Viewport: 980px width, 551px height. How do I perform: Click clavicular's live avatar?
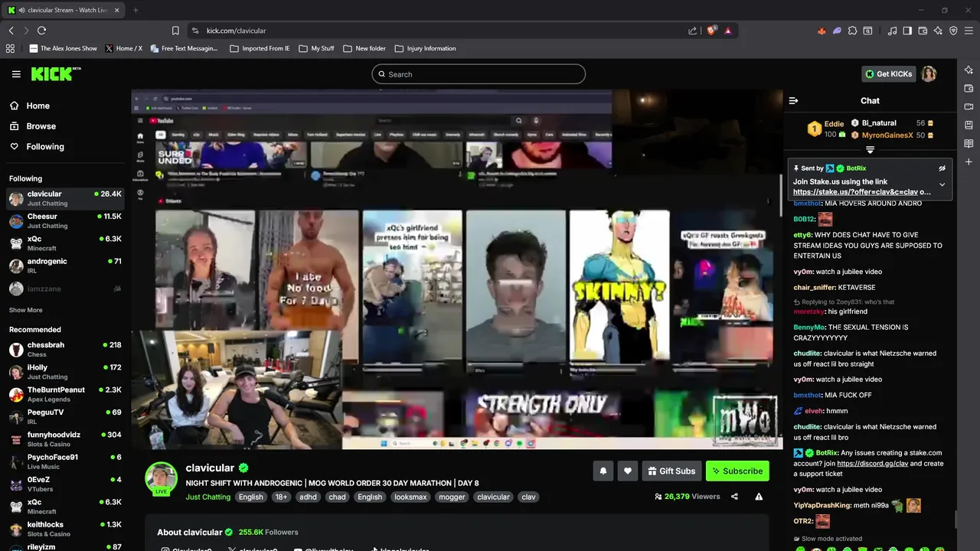[x=162, y=479]
